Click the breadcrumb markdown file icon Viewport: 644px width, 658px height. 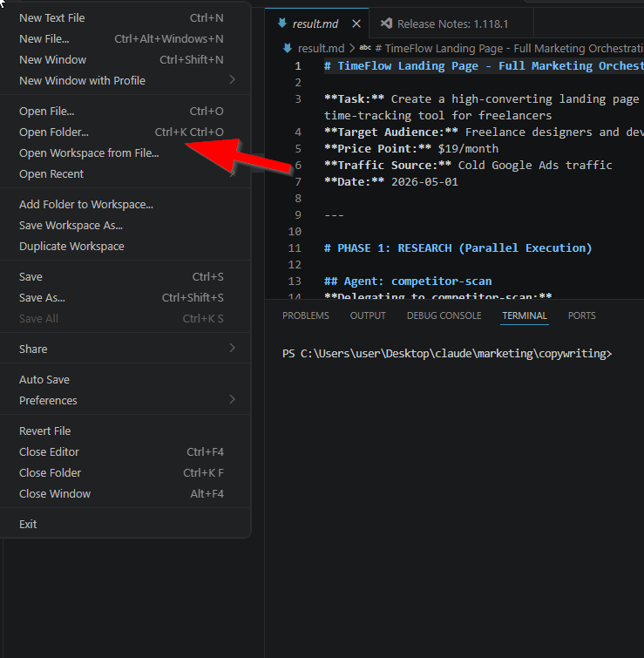[288, 48]
